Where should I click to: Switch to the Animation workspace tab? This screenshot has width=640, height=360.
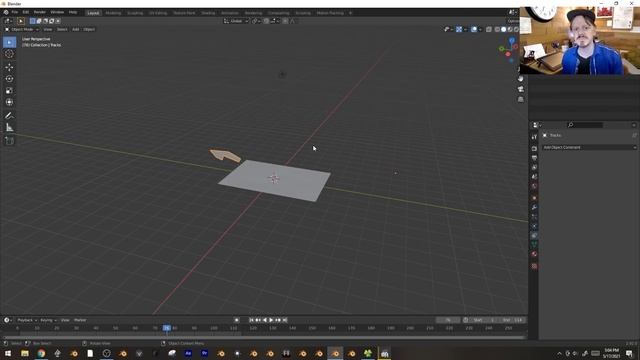coord(230,13)
